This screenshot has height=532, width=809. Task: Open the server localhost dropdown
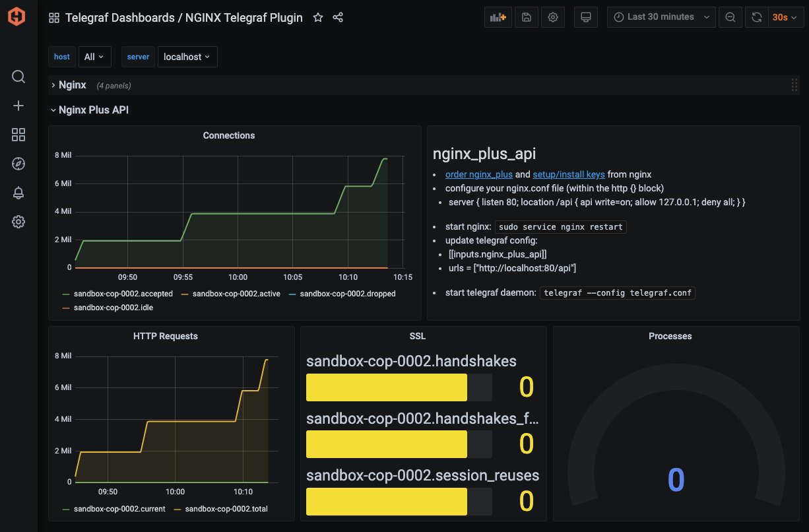[x=187, y=57]
